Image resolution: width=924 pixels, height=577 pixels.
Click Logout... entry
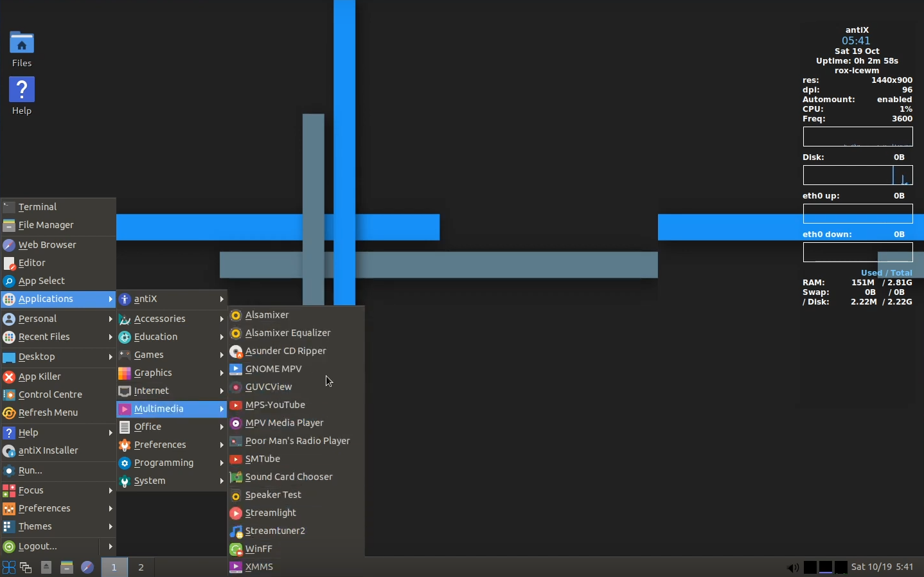[50, 546]
